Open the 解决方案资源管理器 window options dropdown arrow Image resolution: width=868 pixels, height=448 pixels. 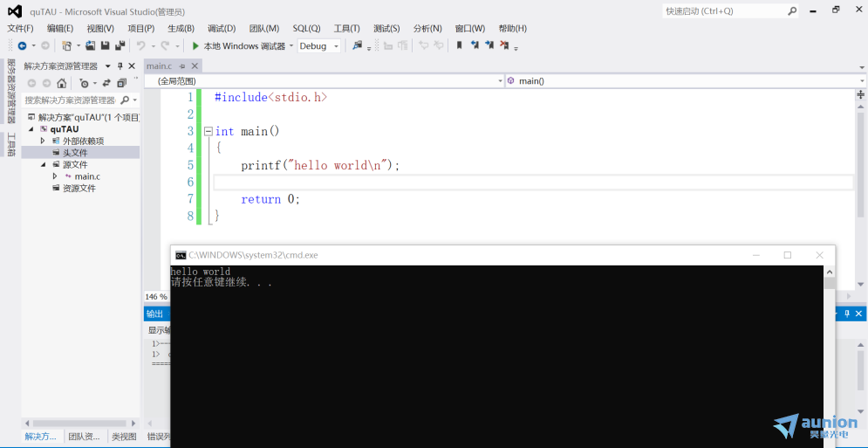[x=108, y=66]
